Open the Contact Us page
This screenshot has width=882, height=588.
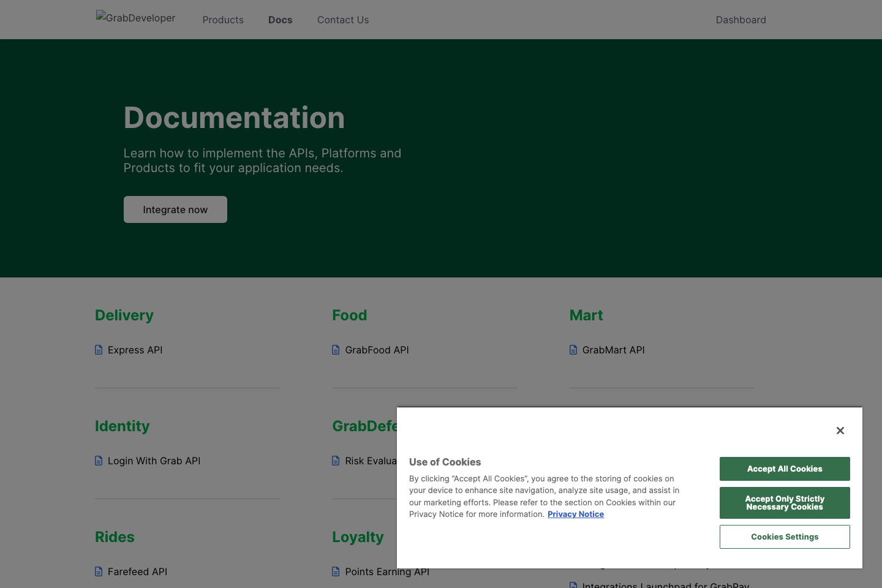click(343, 20)
